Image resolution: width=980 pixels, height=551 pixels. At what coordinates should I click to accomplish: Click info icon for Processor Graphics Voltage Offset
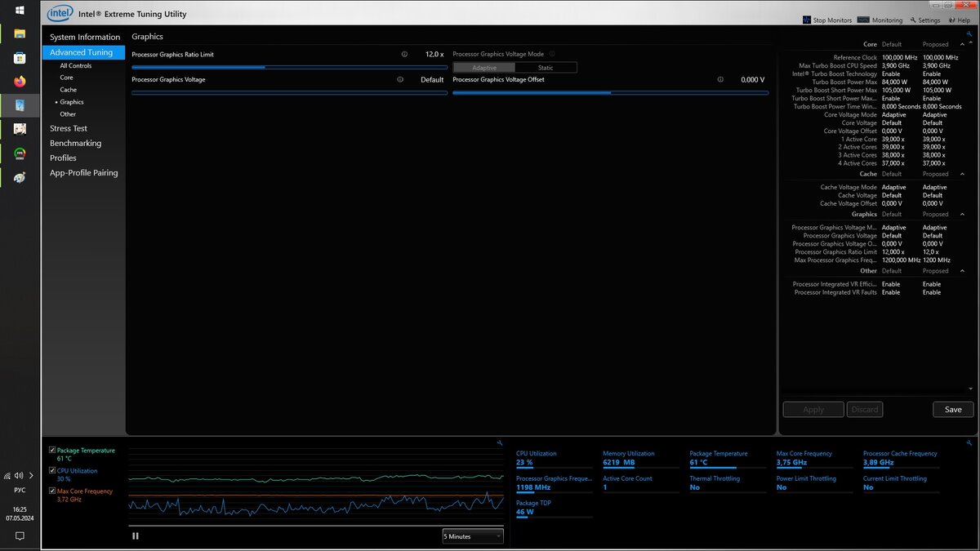720,79
